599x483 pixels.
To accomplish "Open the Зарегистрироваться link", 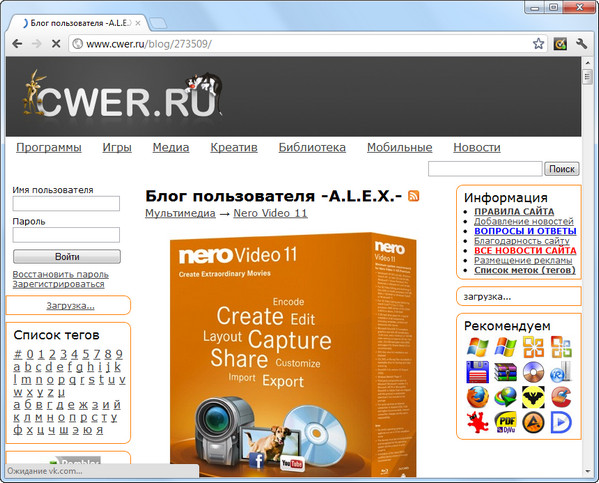I will coord(58,284).
